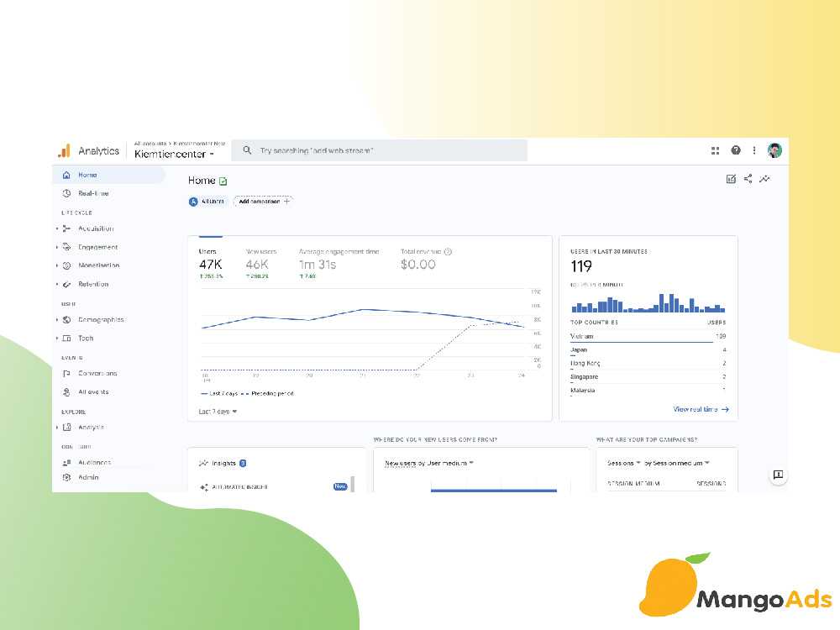Click the Audiences icon
Screen dimensions: 840x630
pos(66,462)
